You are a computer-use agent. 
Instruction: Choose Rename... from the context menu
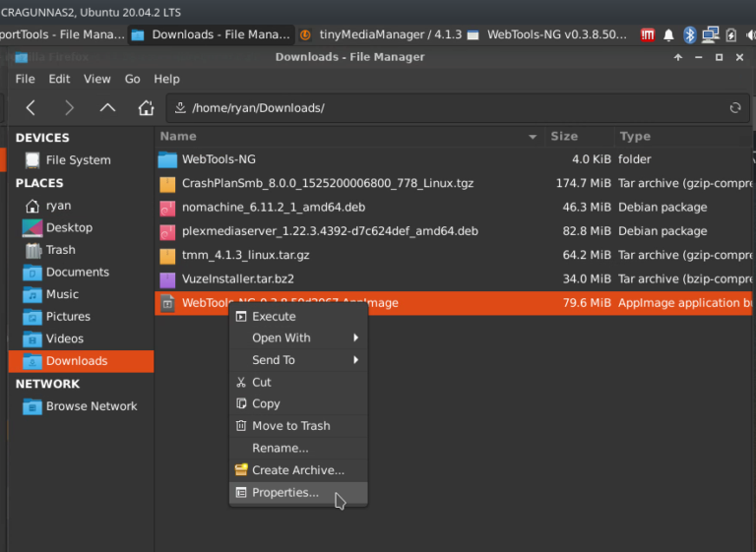point(298,448)
